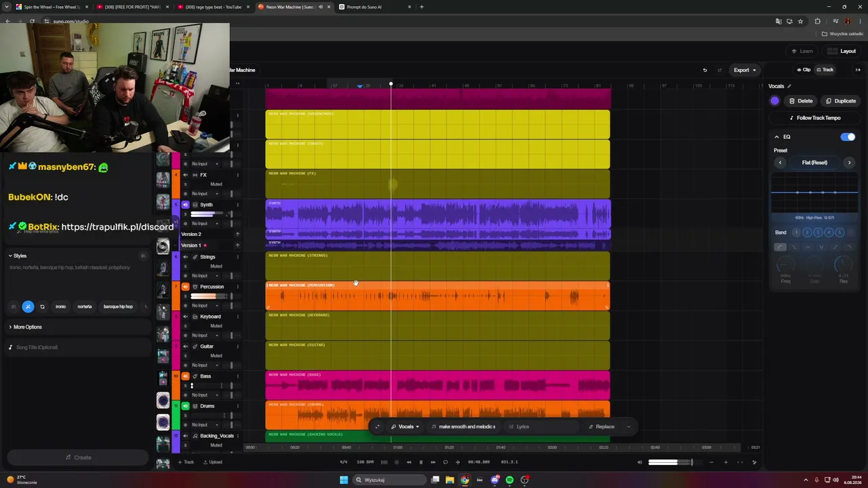868x488 pixels.
Task: Open the Version 1 upload arrow
Action: click(x=237, y=245)
